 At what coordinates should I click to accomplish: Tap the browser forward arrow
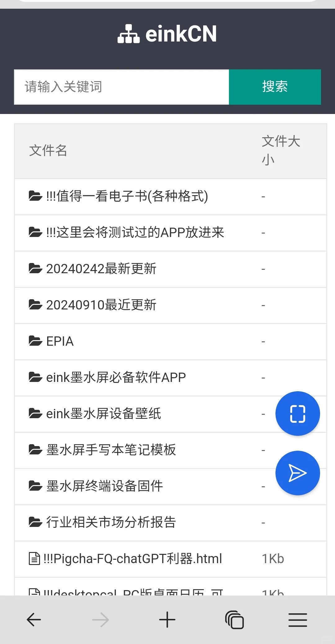100,620
